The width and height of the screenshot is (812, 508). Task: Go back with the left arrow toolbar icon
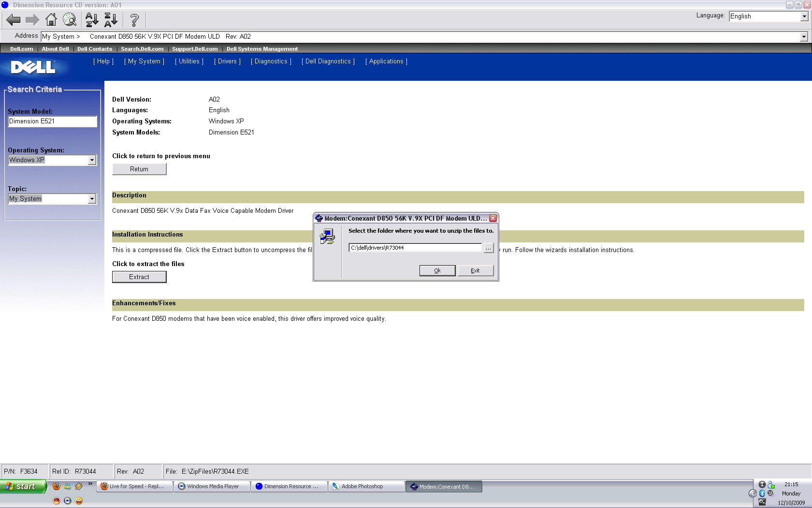[x=13, y=20]
